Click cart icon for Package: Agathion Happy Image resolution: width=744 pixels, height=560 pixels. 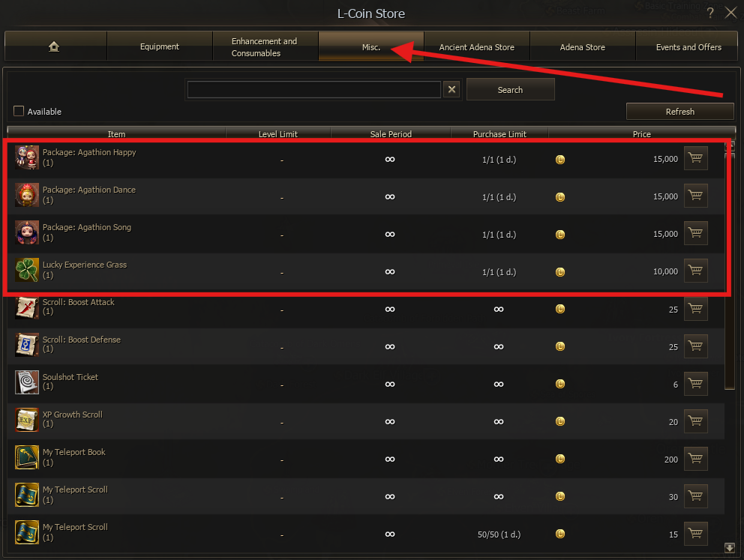click(695, 158)
